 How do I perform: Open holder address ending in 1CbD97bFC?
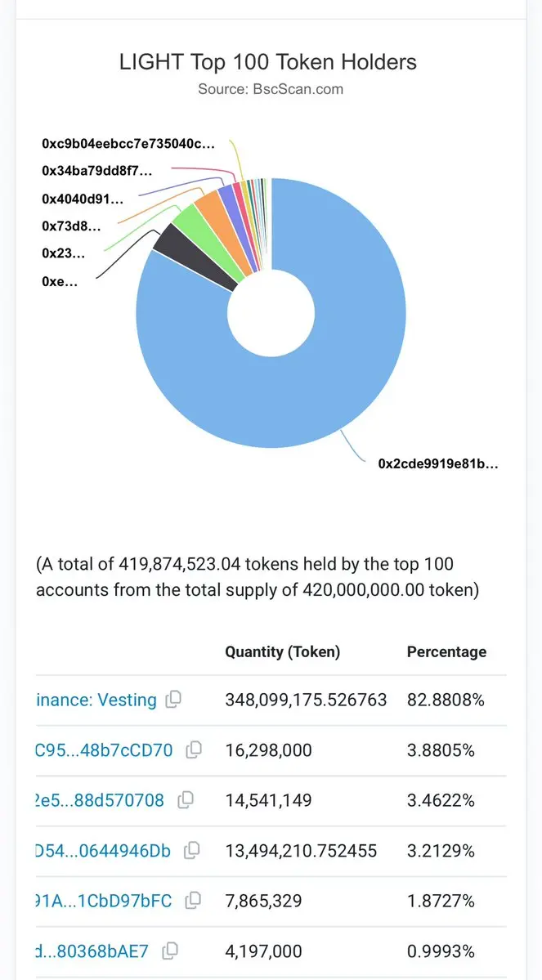point(104,902)
